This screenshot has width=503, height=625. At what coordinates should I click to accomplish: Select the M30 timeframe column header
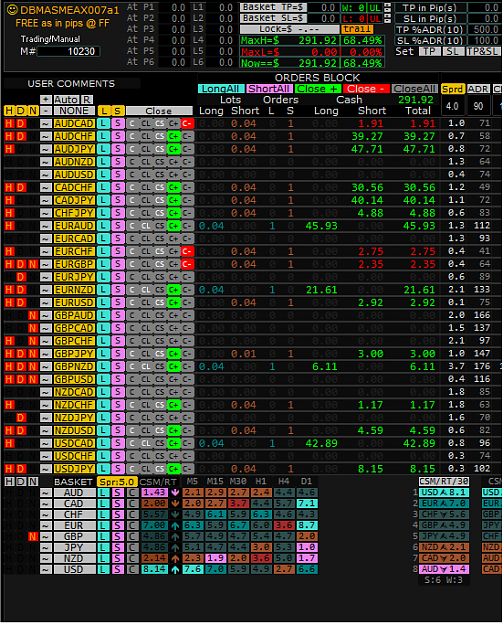[238, 482]
